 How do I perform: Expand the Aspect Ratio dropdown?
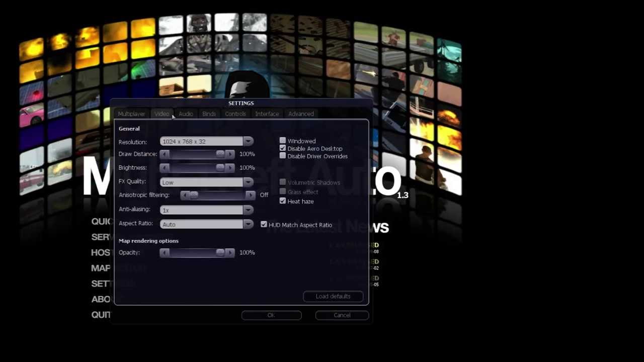(x=249, y=224)
